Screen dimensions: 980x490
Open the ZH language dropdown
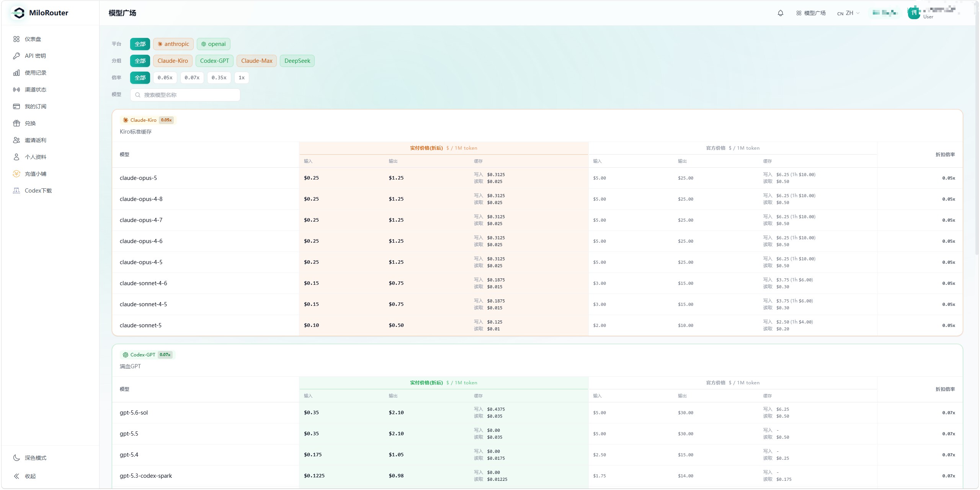click(848, 13)
